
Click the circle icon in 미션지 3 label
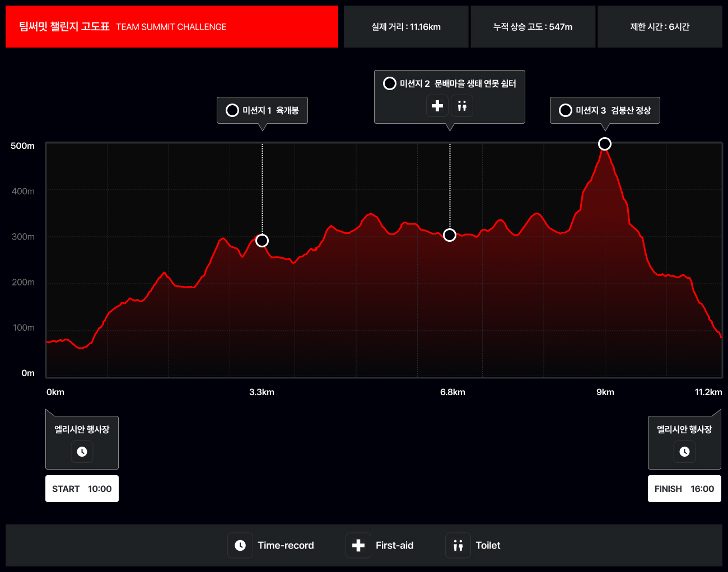tap(566, 110)
